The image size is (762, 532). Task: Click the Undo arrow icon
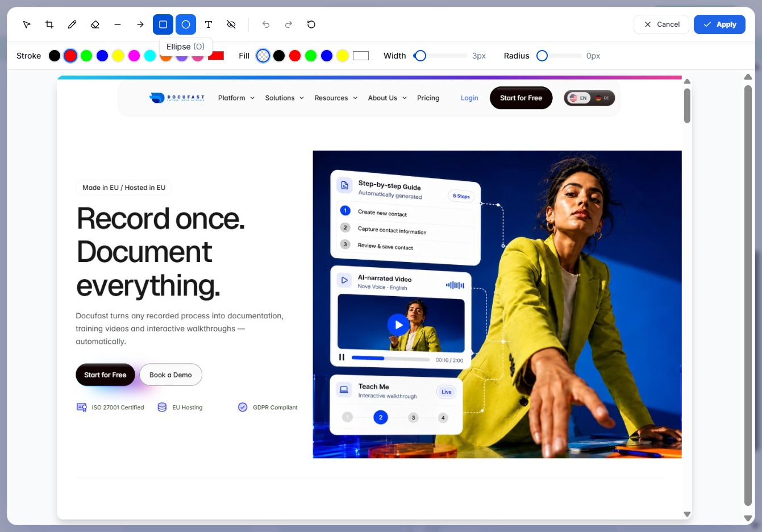(266, 24)
